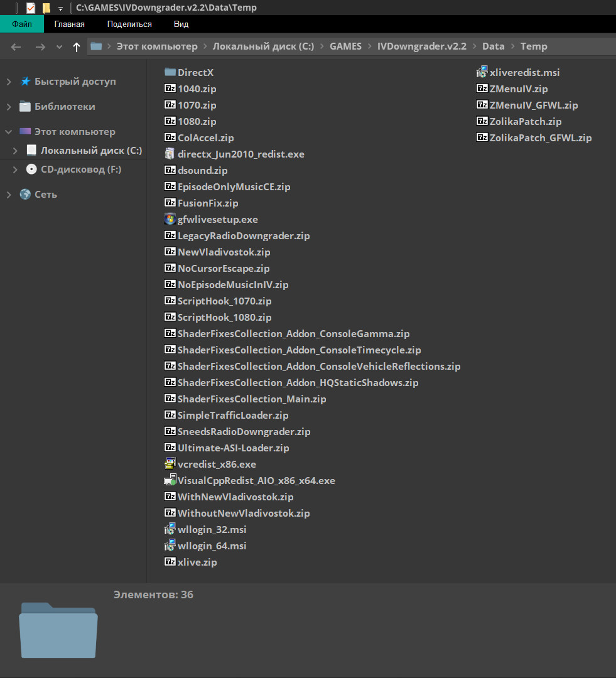
Task: Navigate to Data breadcrumb
Action: [493, 46]
